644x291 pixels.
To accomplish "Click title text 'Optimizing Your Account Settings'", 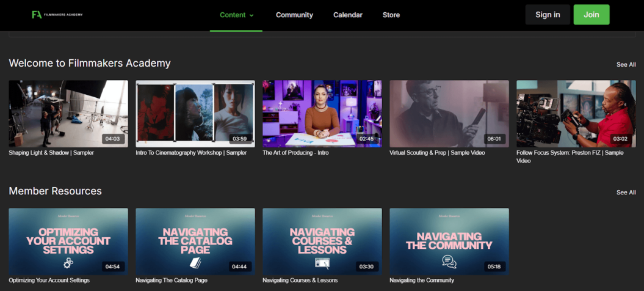I will pyautogui.click(x=49, y=280).
